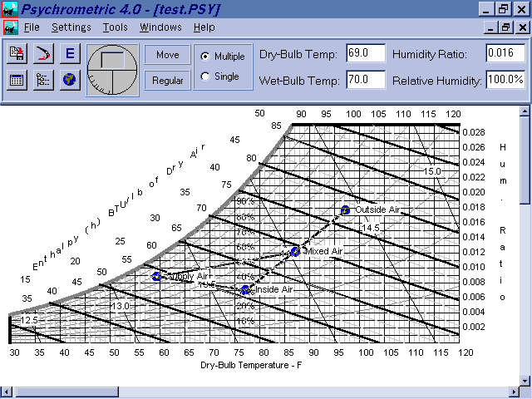Click the Humidity Ratio input field
Viewport: 532px width, 399px height.
point(505,53)
